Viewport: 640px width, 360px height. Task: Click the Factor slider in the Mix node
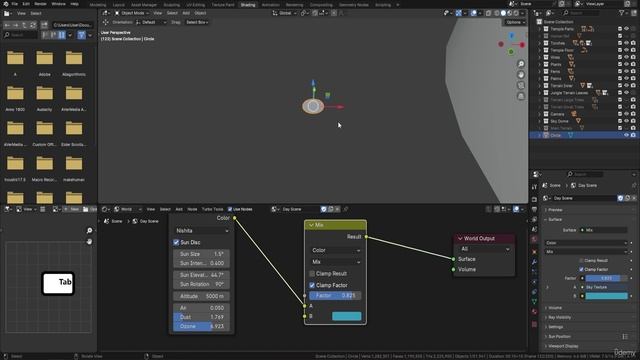pos(335,296)
